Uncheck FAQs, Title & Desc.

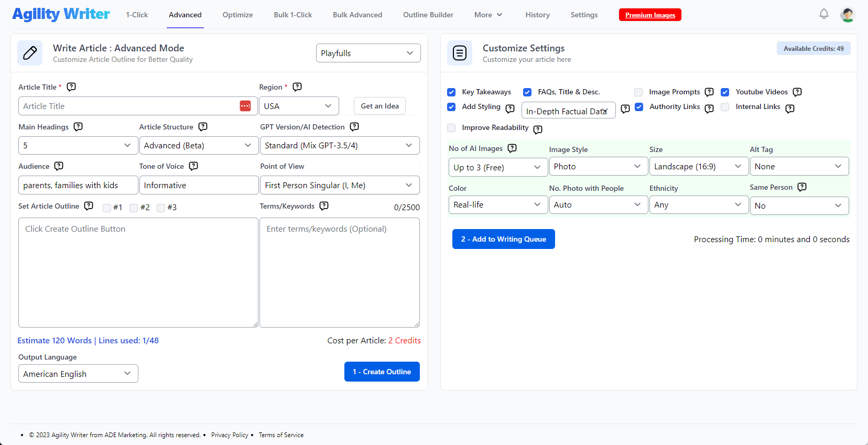527,92
